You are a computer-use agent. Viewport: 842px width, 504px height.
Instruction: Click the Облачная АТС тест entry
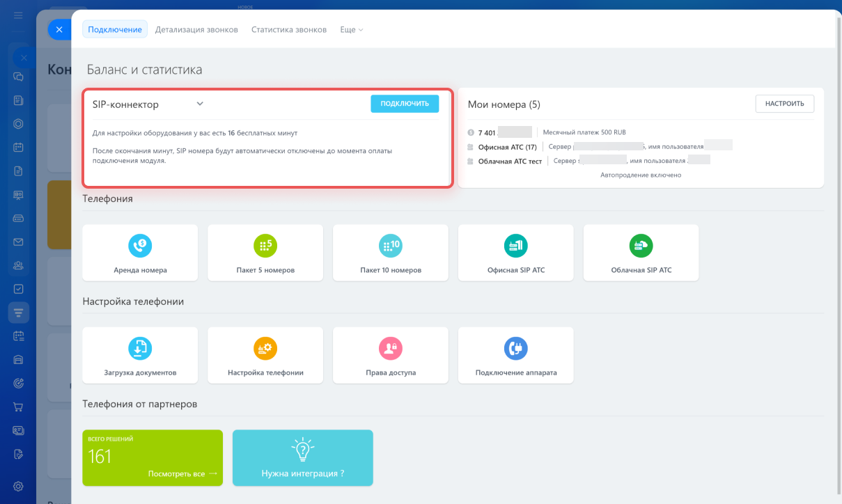click(510, 161)
